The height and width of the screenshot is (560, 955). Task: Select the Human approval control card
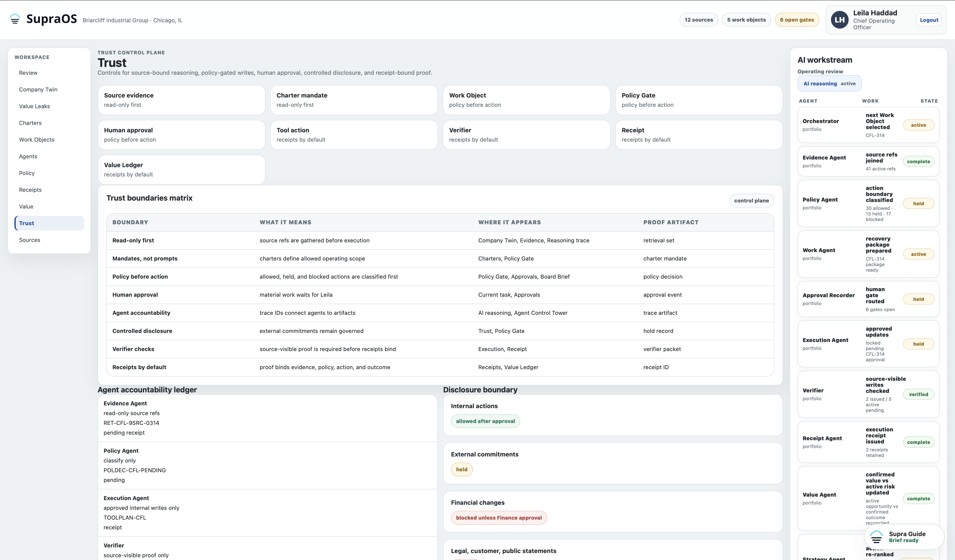tap(181, 134)
